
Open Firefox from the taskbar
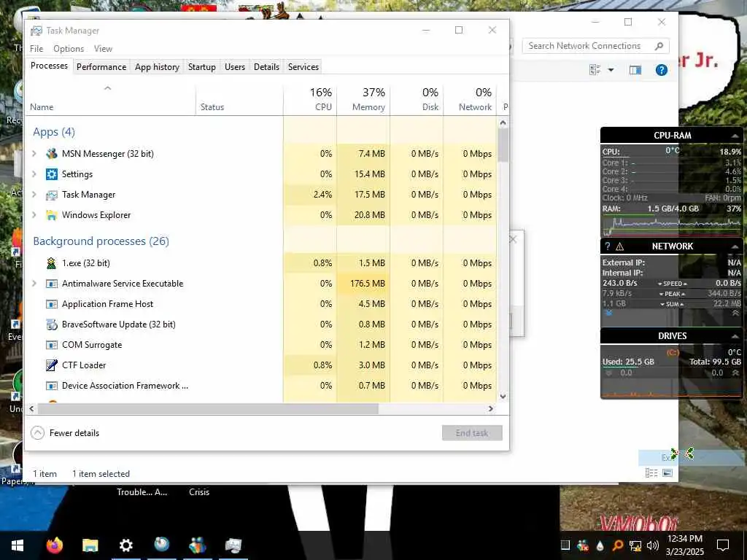point(54,545)
